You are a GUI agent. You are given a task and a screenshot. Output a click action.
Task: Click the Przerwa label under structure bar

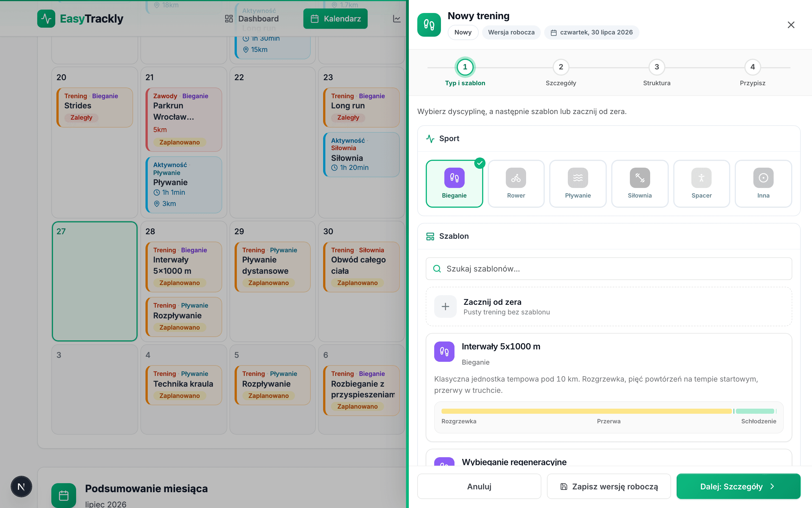click(609, 421)
